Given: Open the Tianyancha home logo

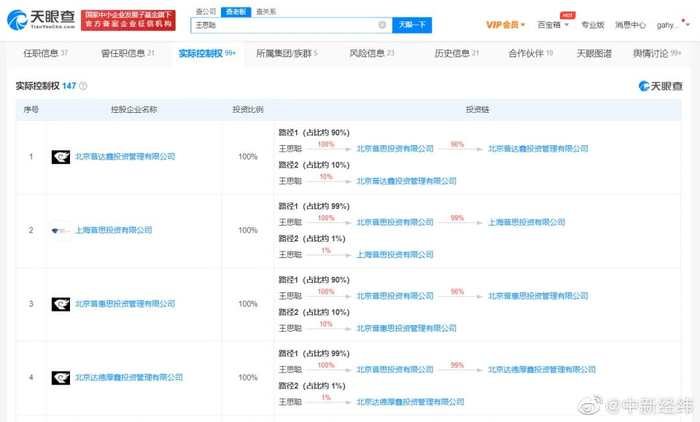Looking at the screenshot, I should click(41, 20).
